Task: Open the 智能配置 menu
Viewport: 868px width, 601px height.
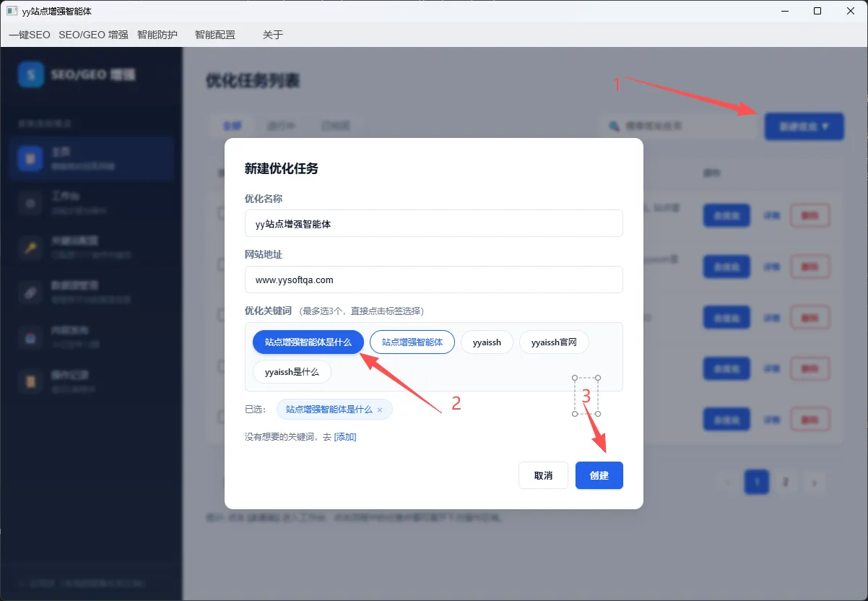Action: 215,35
